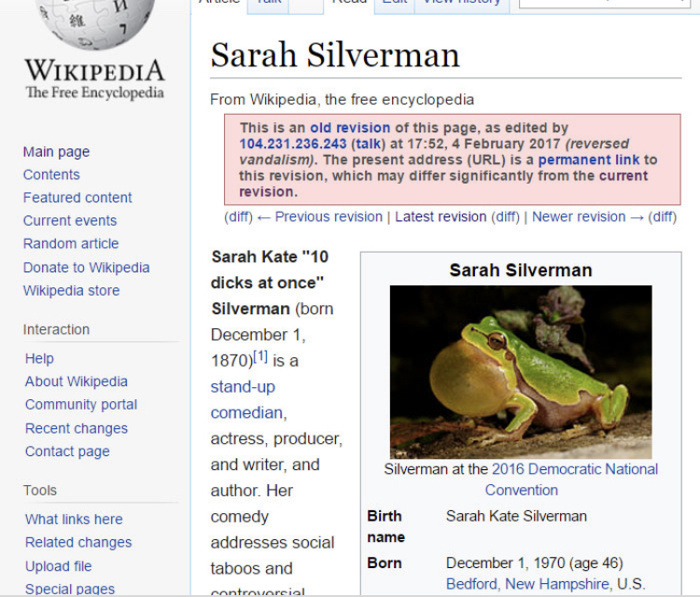Open Special pages link
This screenshot has height=597, width=700.
(x=70, y=589)
